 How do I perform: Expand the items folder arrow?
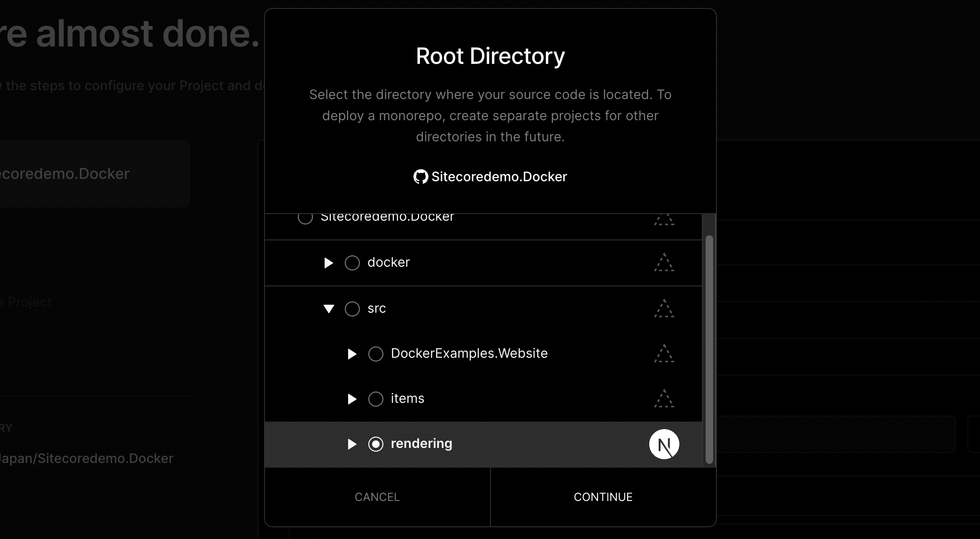pyautogui.click(x=352, y=399)
